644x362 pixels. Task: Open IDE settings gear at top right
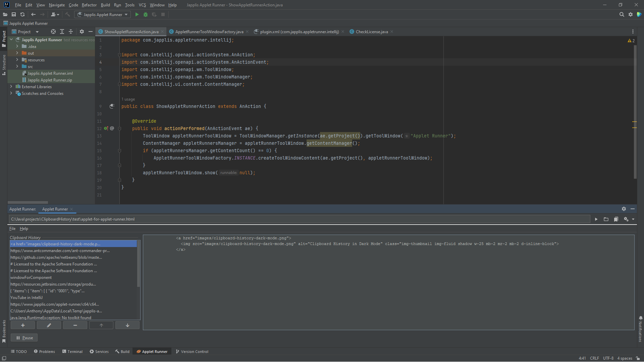pyautogui.click(x=631, y=14)
